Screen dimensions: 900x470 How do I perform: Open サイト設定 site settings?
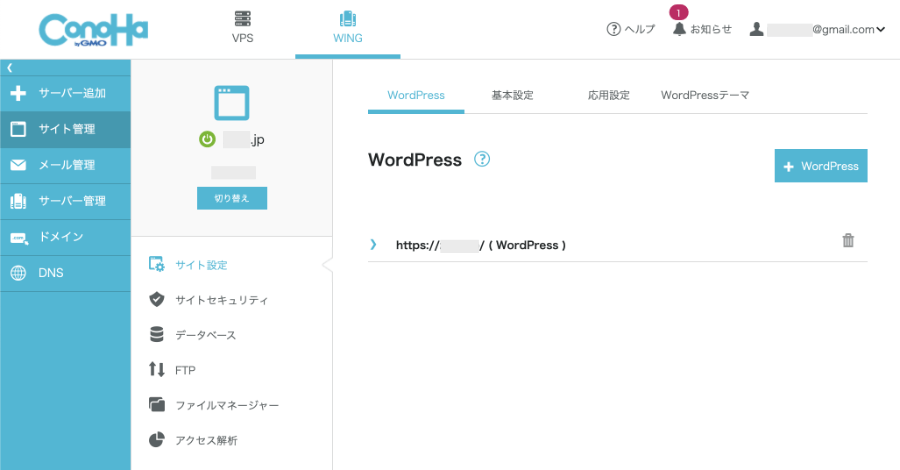click(x=201, y=265)
